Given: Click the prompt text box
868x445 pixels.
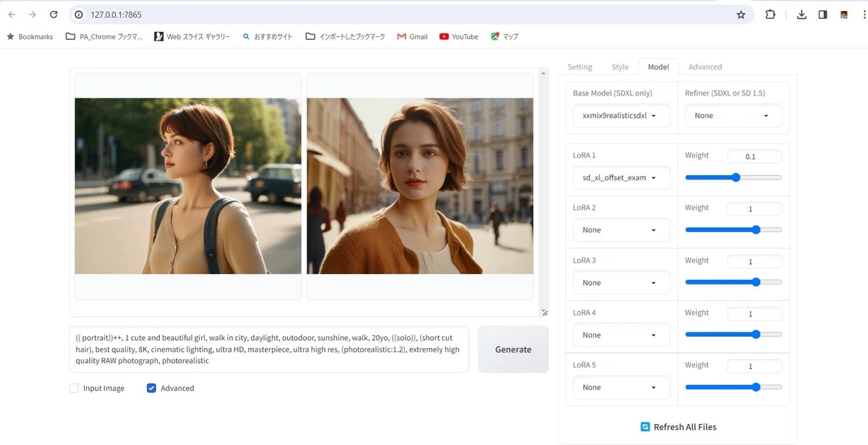Looking at the screenshot, I should click(x=269, y=349).
